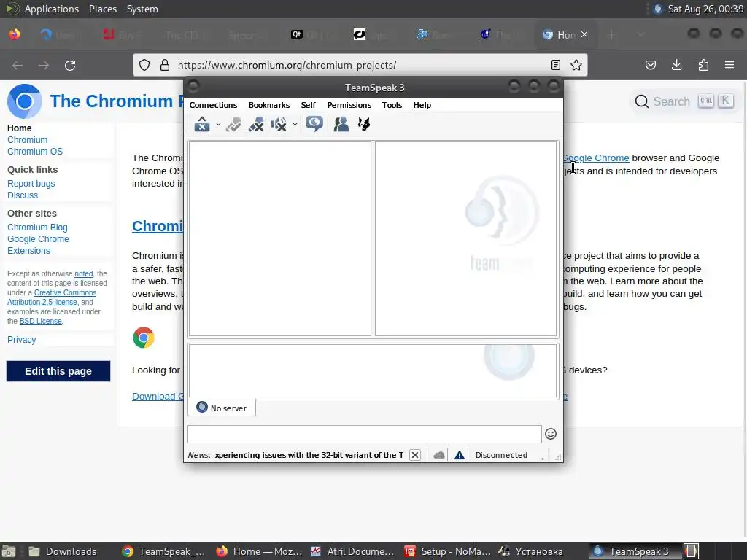Switch to Downloads in the taskbar
Screen dimensions: 747x560
(x=63, y=551)
